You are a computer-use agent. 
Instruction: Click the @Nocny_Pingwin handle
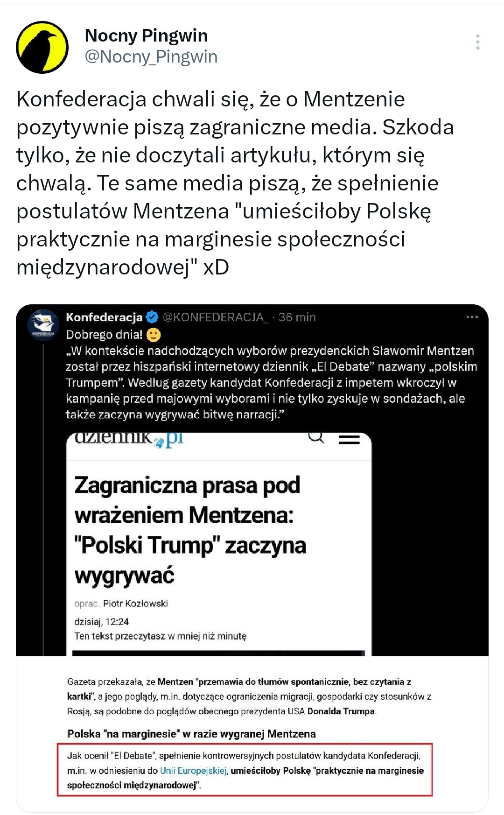point(151,57)
